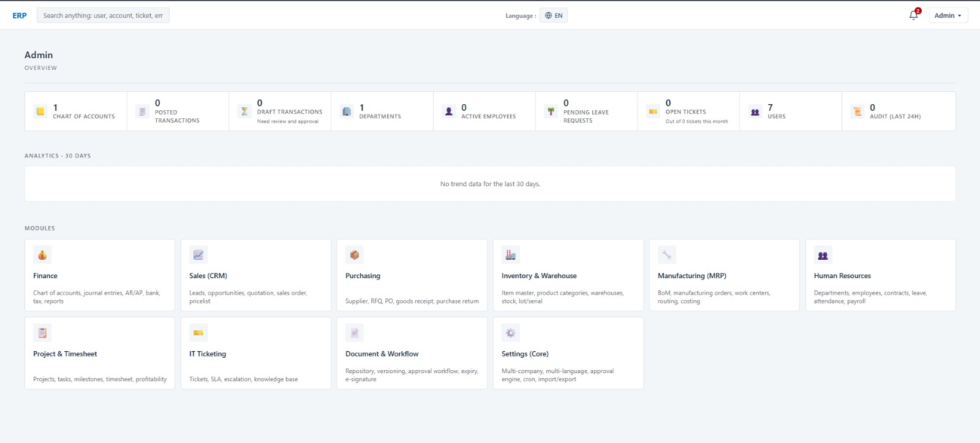Viewport: 980px width, 443px height.
Task: Click the ERP logo link
Action: pos(20,15)
